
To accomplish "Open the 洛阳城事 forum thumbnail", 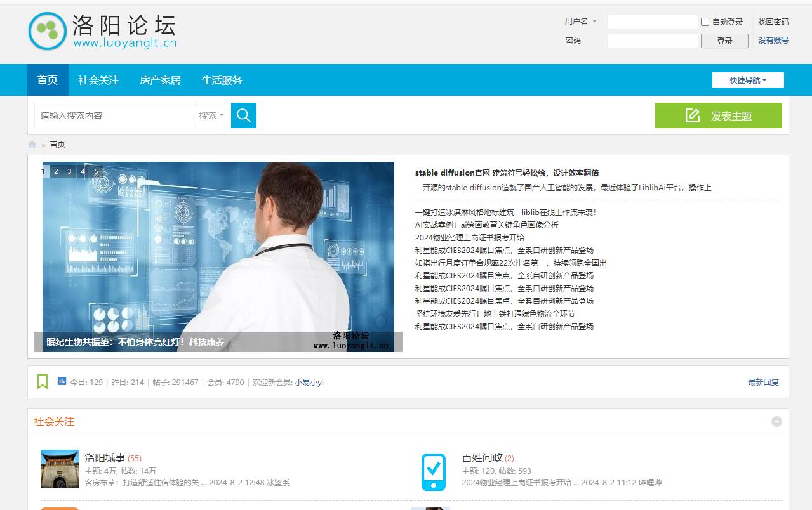I will pyautogui.click(x=60, y=469).
